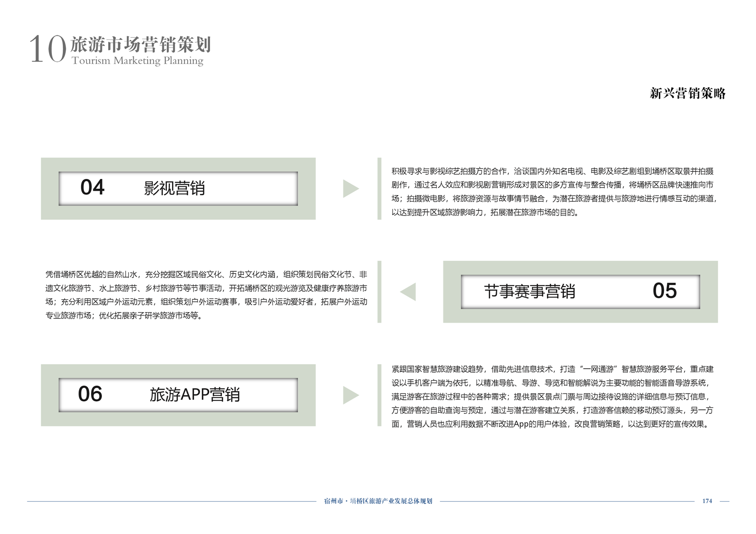Image resolution: width=756 pixels, height=534 pixels.
Task: Click the right arrow beside 旅游APP营销
Action: 351,395
